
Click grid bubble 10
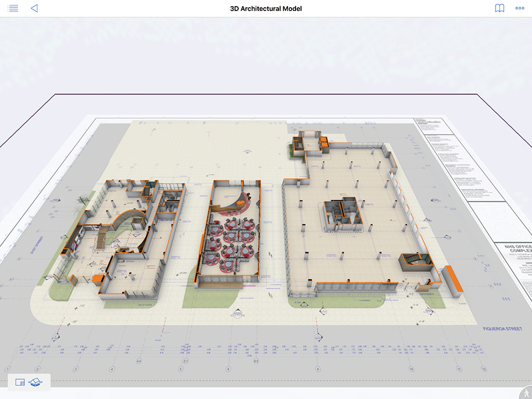tap(411, 369)
